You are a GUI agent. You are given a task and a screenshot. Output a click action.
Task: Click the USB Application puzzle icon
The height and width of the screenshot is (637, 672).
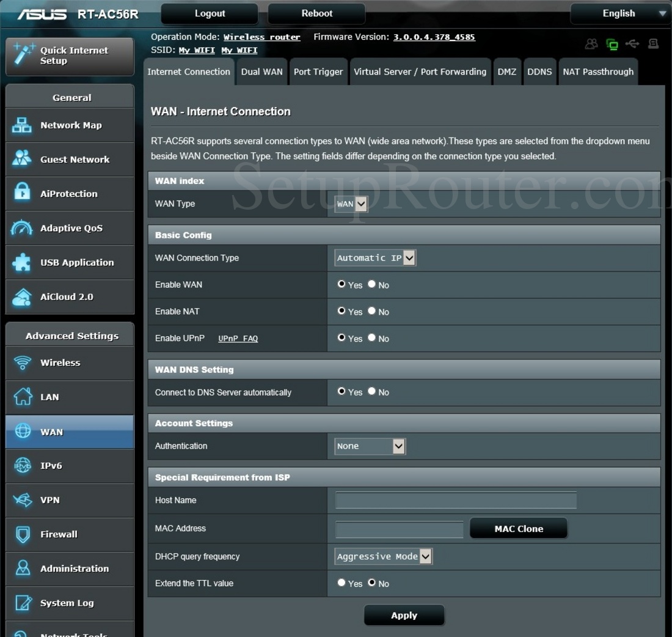coord(22,262)
